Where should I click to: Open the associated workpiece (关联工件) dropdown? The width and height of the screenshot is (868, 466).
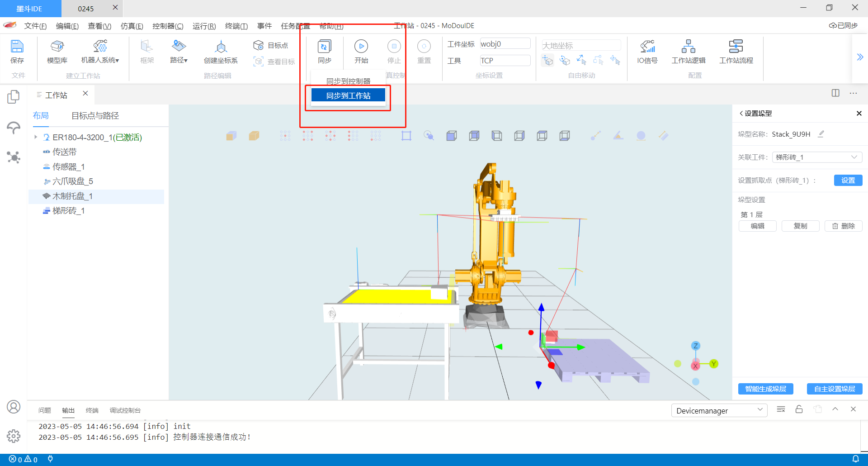point(816,157)
